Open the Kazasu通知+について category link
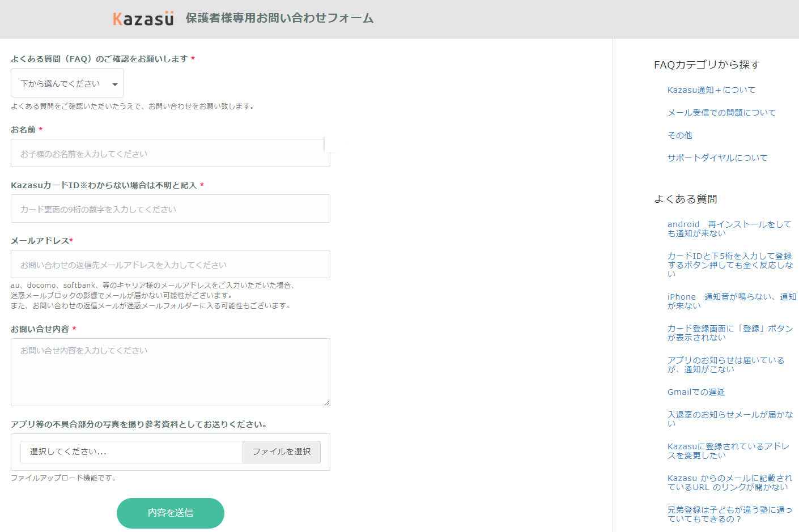Screen dimensions: 799x532 coord(711,90)
